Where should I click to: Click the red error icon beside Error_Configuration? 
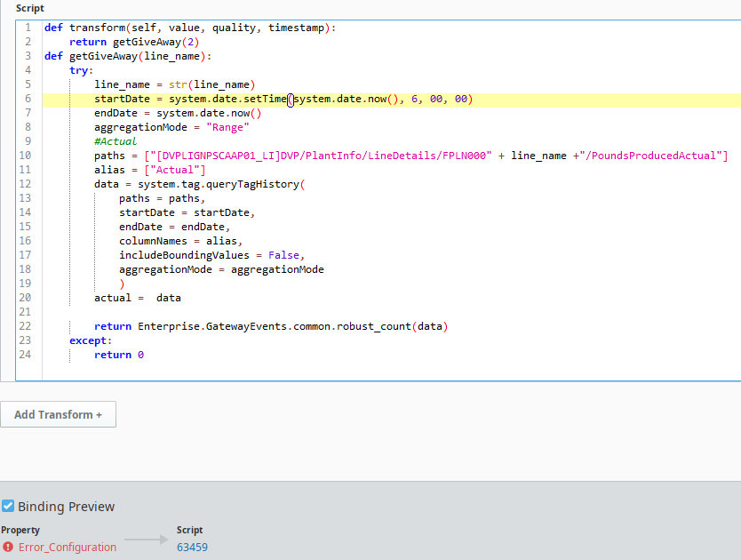(x=8, y=547)
